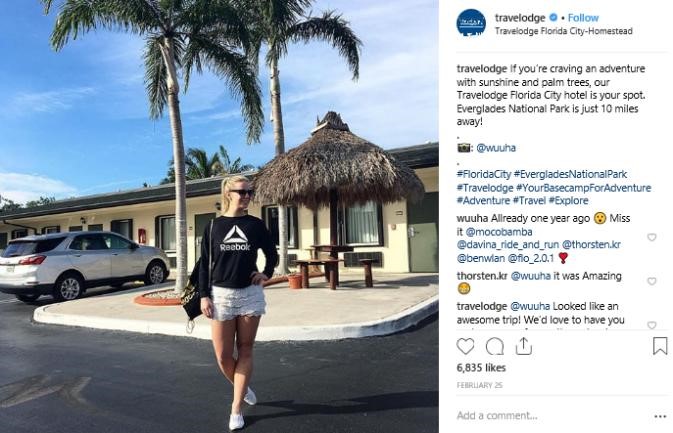Viewport: 673px width, 433px height.
Task: Like the post with heart icon
Action: [465, 346]
